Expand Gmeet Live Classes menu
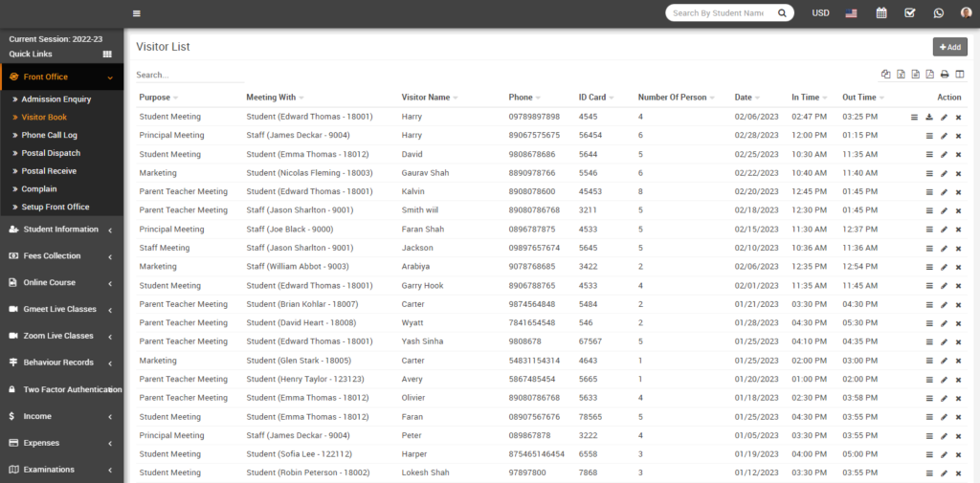The width and height of the screenshot is (980, 483). 62,309
